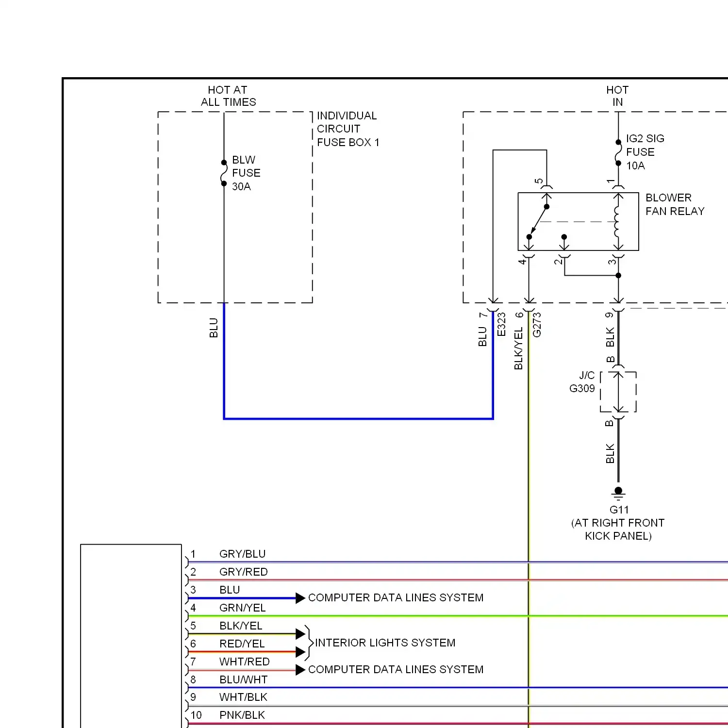
Task: Click pin 10 PNK/BLK wire label
Action: (242, 715)
